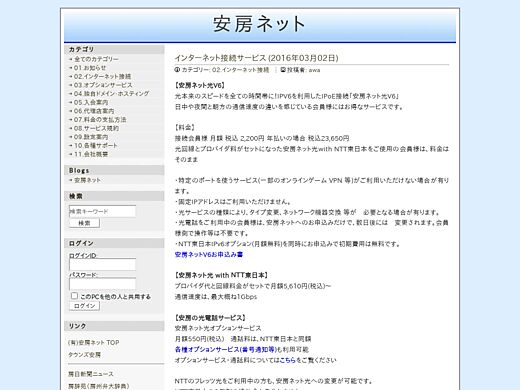
Task: Open the 06.代理店案内 category
Action: 94,111
